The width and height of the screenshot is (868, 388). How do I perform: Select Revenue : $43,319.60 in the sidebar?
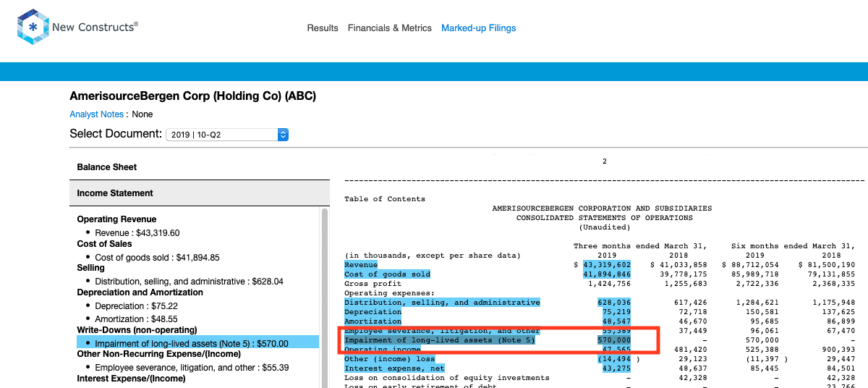coord(137,233)
